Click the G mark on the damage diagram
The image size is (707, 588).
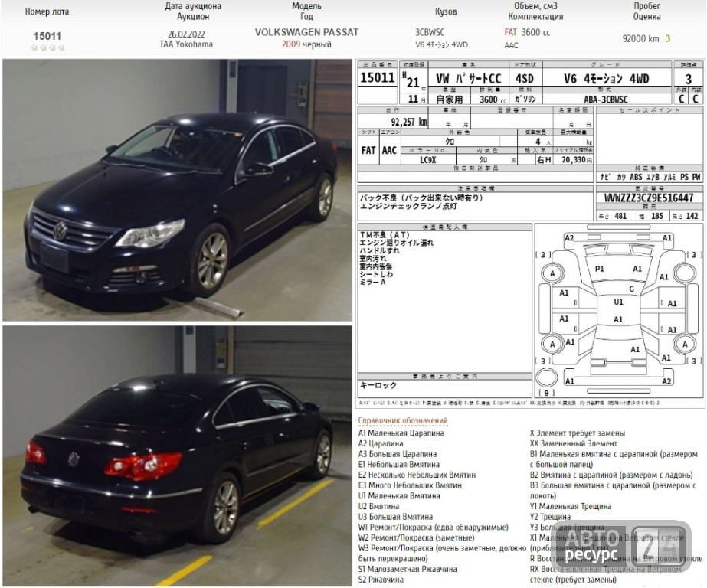pyautogui.click(x=631, y=289)
